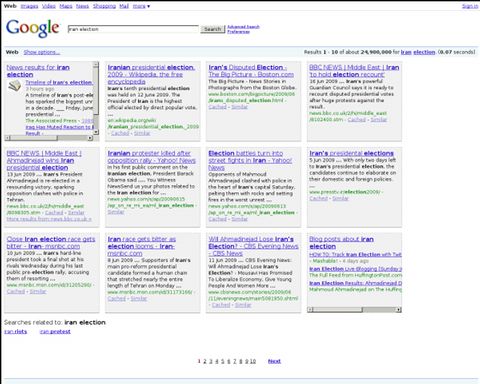
Task: Open 'Iran Election Live-Blogging' blog post link
Action: [355, 269]
